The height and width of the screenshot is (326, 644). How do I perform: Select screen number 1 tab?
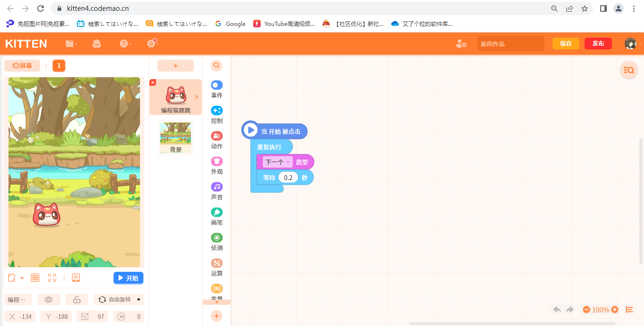[59, 66]
